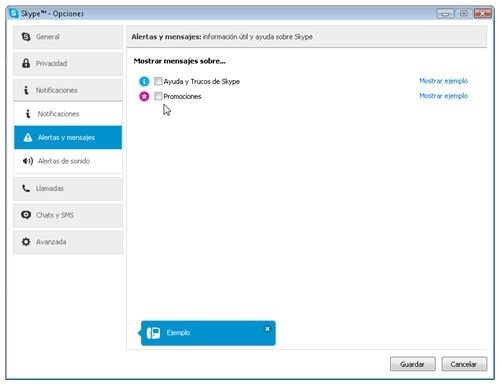Enable Ayuda y Trucos de Skype checkbox
This screenshot has height=385, width=500.
[158, 81]
